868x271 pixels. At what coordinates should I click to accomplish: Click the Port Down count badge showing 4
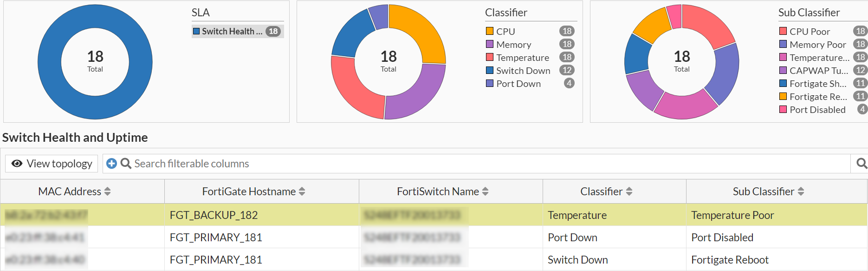[570, 84]
